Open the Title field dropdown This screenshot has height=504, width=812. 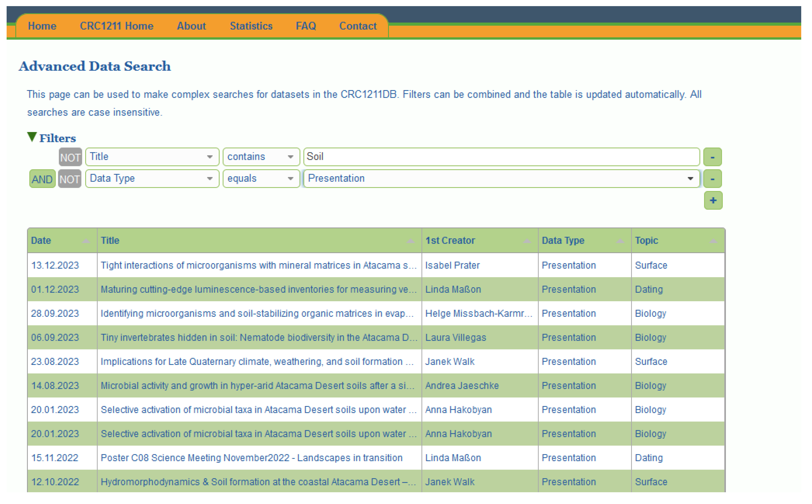pos(152,157)
